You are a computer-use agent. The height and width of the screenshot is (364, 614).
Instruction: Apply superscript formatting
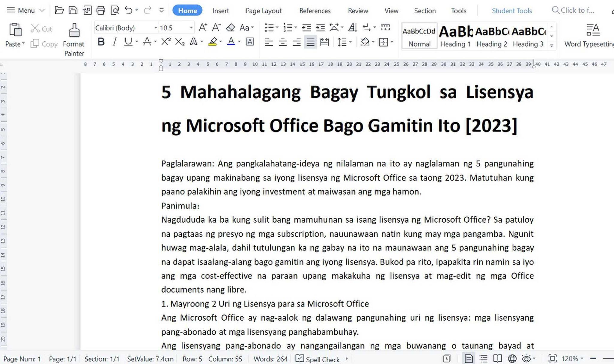pyautogui.click(x=165, y=42)
